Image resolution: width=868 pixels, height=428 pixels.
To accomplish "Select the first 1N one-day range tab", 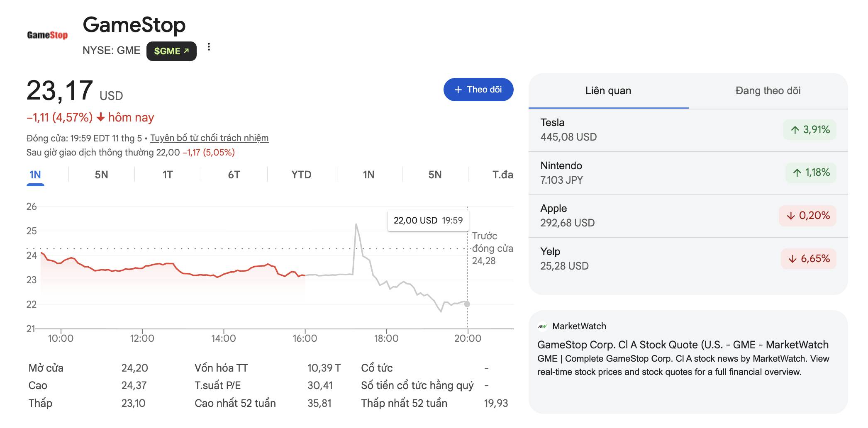I will coord(35,175).
